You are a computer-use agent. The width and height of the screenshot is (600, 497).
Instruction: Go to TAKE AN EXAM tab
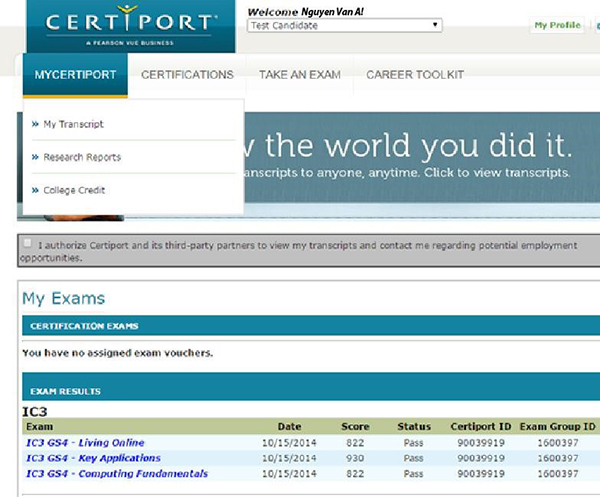pyautogui.click(x=300, y=74)
